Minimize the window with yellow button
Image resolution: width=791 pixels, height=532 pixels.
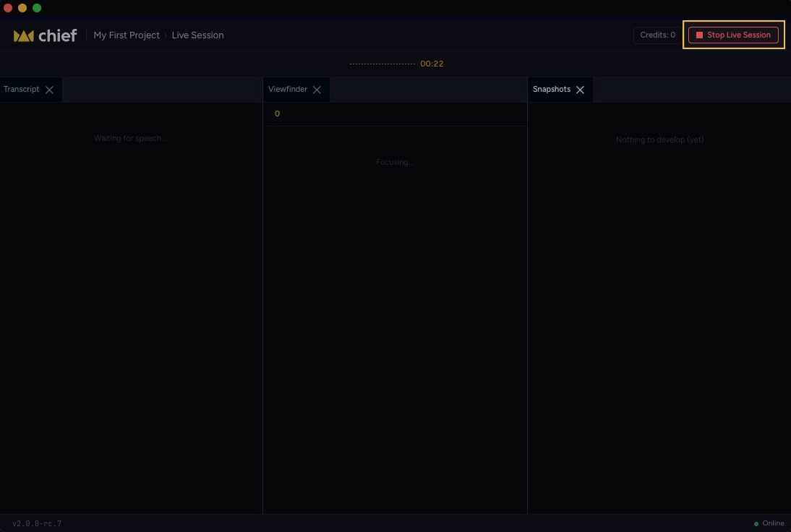pyautogui.click(x=22, y=7)
